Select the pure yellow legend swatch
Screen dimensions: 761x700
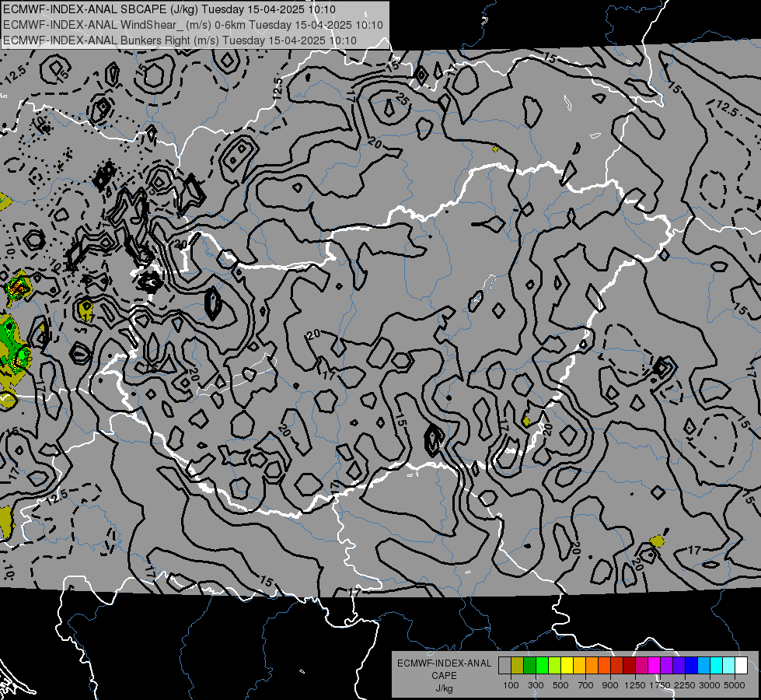point(567,666)
